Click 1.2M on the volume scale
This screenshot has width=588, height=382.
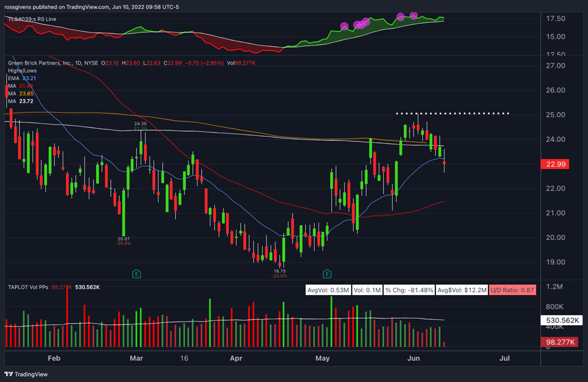point(554,287)
